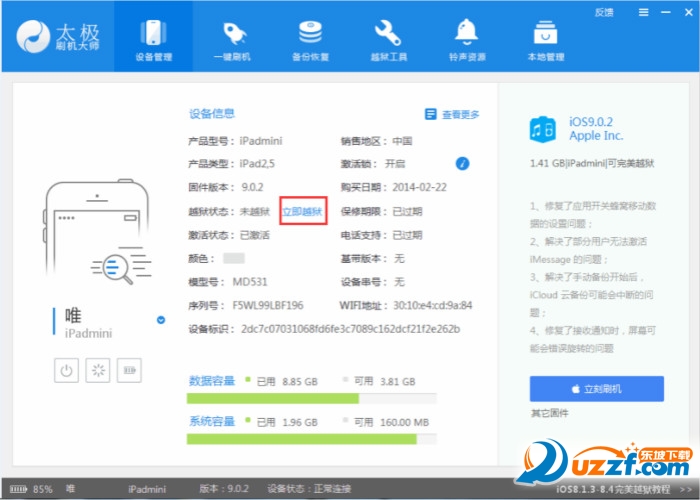Click the firmware version 9.0.2 value
The height and width of the screenshot is (500, 700).
tap(253, 188)
